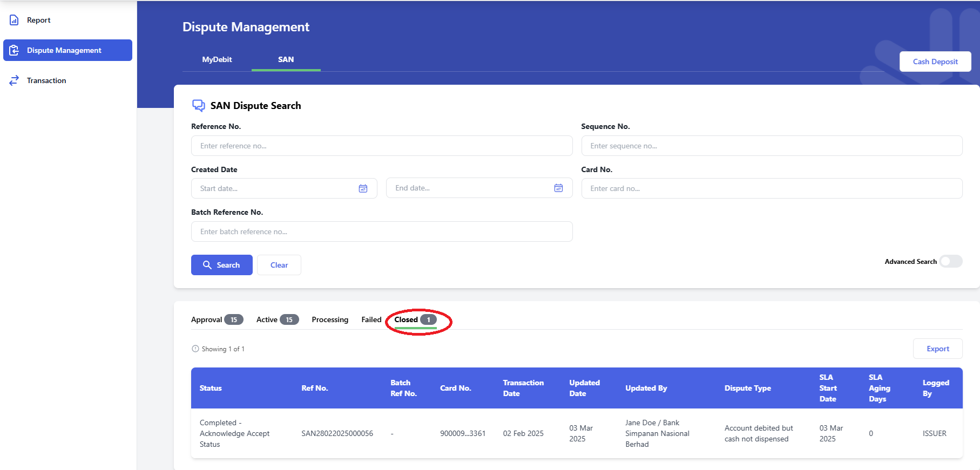Focus the Batch Reference No. input field
Viewport: 980px width, 470px height.
(382, 231)
